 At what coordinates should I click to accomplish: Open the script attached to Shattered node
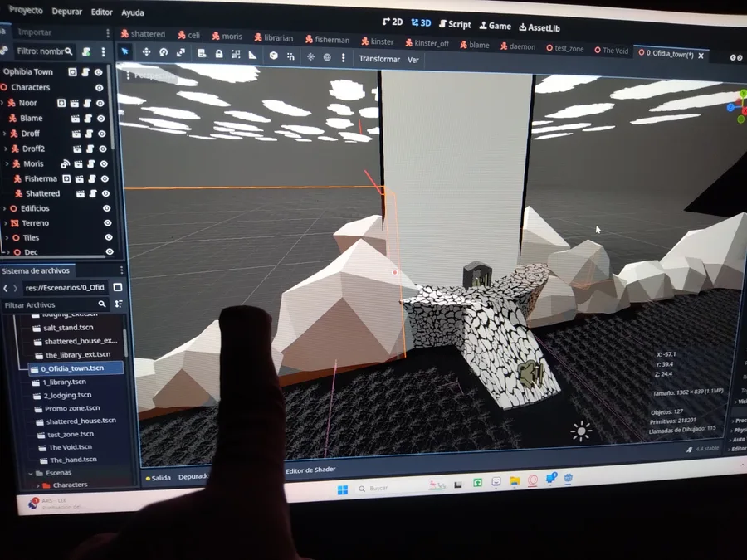93,193
